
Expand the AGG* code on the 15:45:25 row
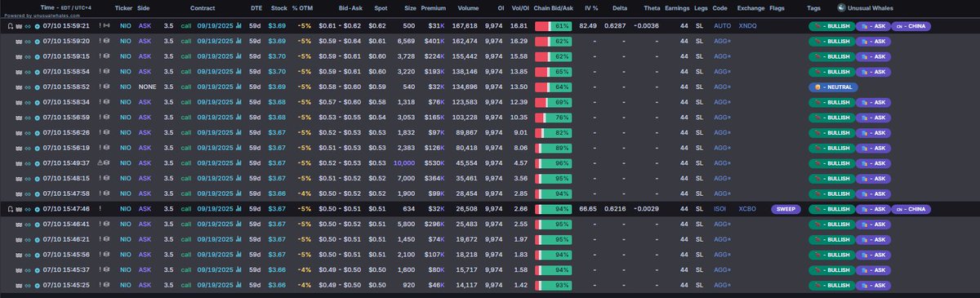click(722, 285)
